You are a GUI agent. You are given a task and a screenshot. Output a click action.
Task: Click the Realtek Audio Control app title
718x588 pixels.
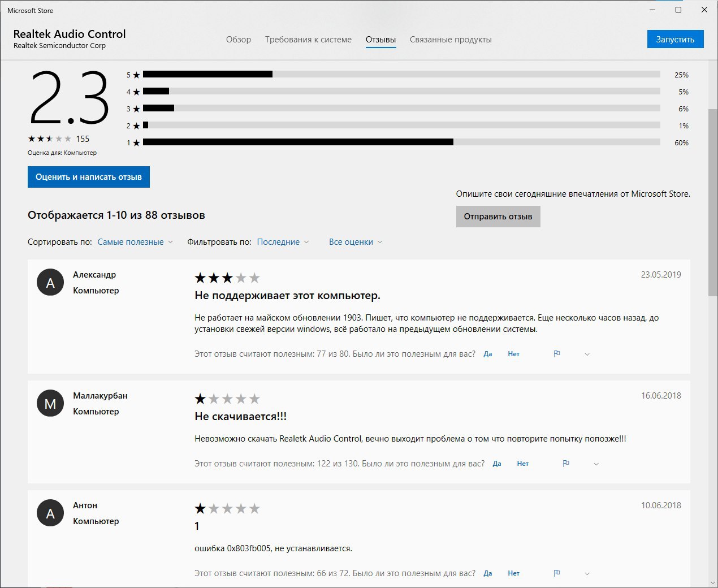(70, 34)
